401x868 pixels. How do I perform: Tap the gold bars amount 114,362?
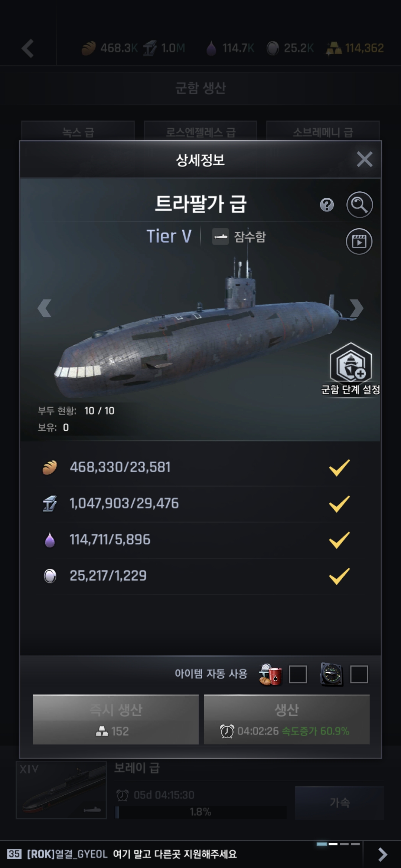356,48
